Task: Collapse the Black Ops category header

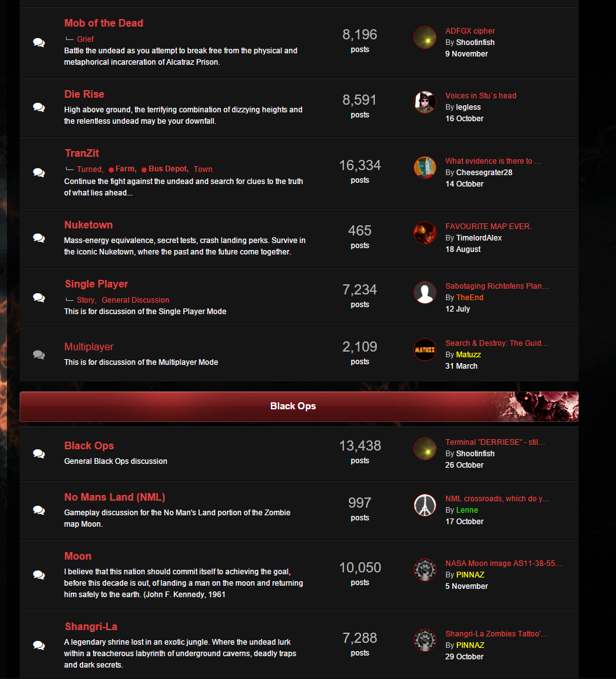Action: (x=299, y=406)
